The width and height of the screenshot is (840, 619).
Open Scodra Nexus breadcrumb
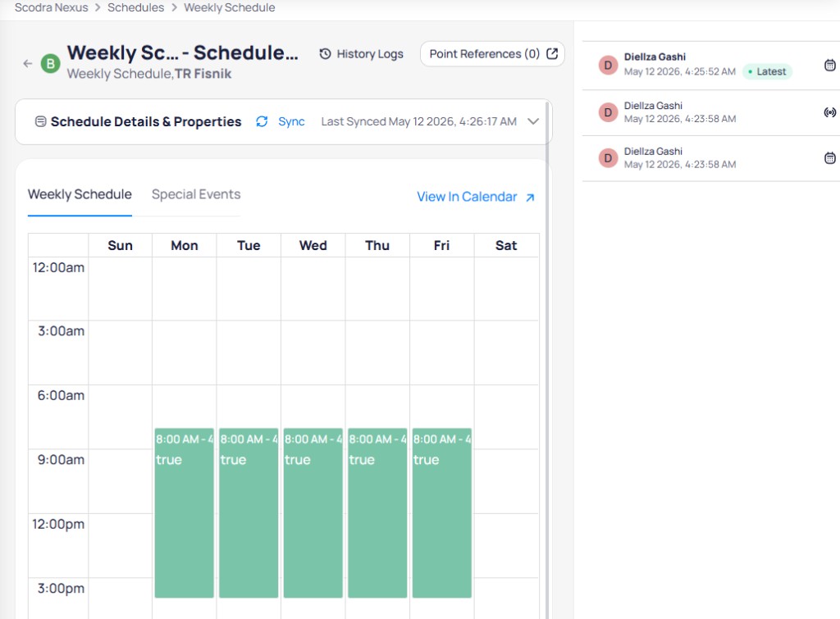tap(52, 7)
